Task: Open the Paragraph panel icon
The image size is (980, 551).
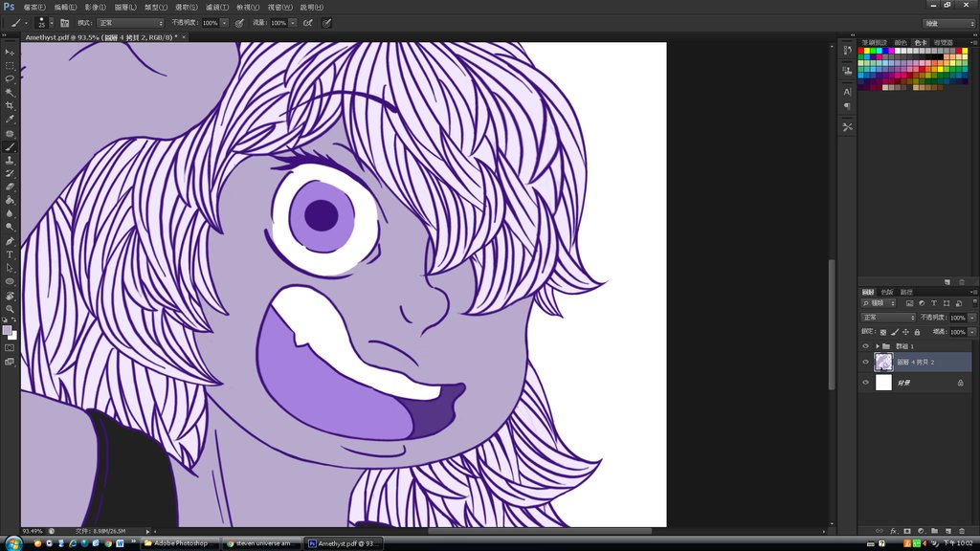Action: (848, 106)
